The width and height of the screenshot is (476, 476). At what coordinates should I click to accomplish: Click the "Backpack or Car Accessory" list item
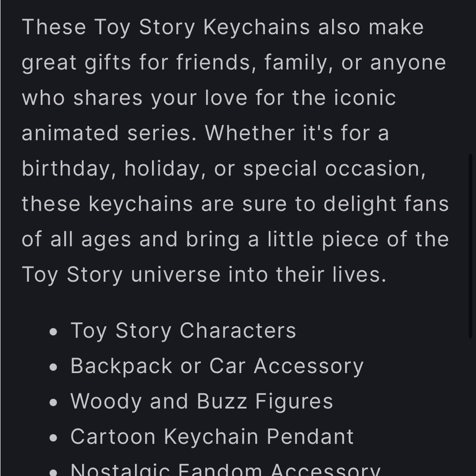coord(217,366)
